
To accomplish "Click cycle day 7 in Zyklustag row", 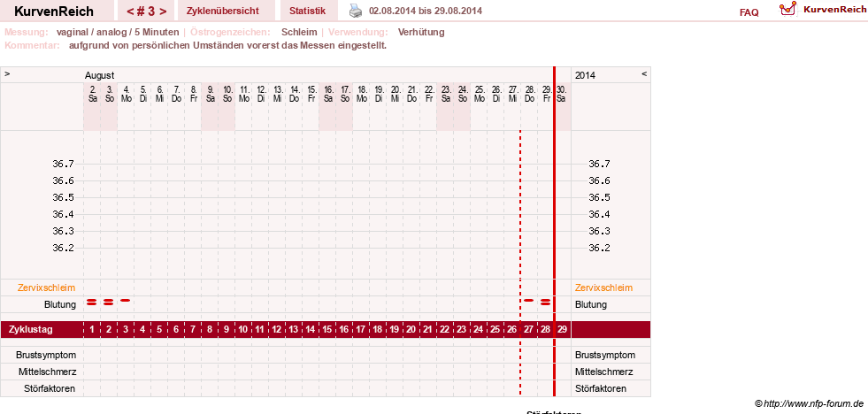I will tap(193, 330).
